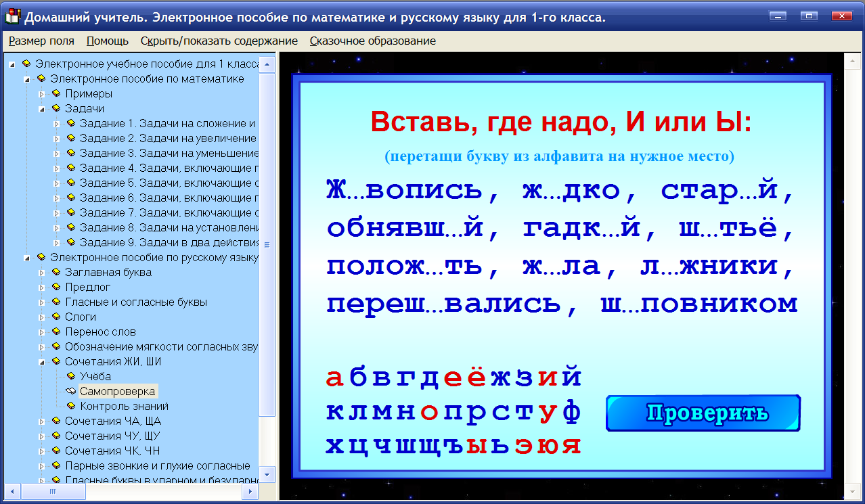This screenshot has width=865, height=504.
Task: Click the yellow book icon next to Примеры
Action: pos(56,94)
